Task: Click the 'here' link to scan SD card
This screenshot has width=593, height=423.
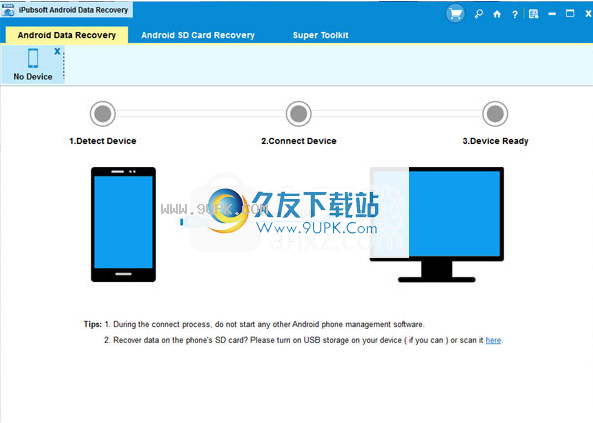Action: pyautogui.click(x=493, y=340)
